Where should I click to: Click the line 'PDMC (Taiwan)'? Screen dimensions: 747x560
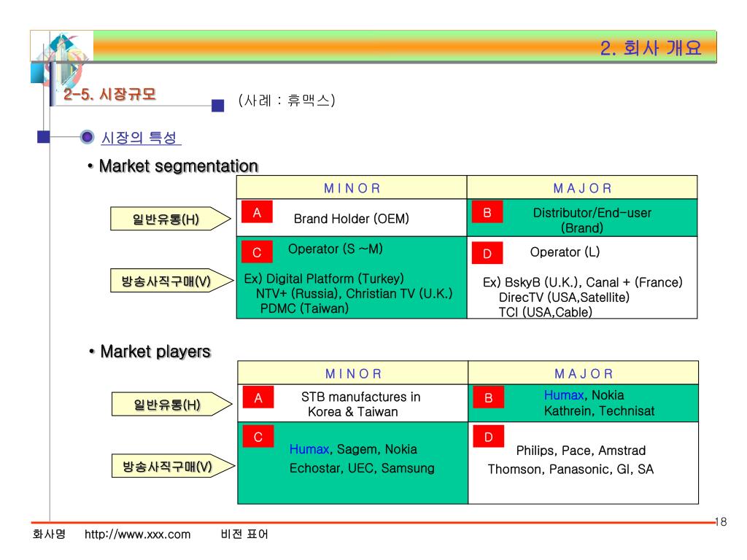pyautogui.click(x=304, y=308)
